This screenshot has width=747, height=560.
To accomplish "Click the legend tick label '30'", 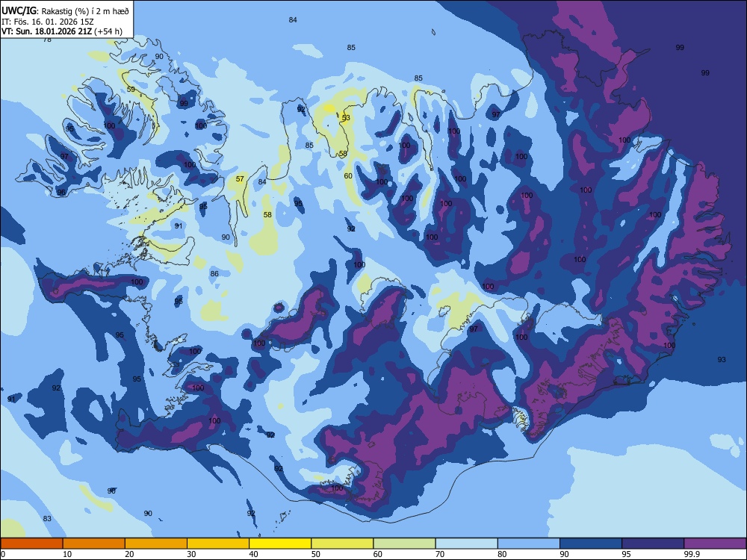I will (x=191, y=554).
